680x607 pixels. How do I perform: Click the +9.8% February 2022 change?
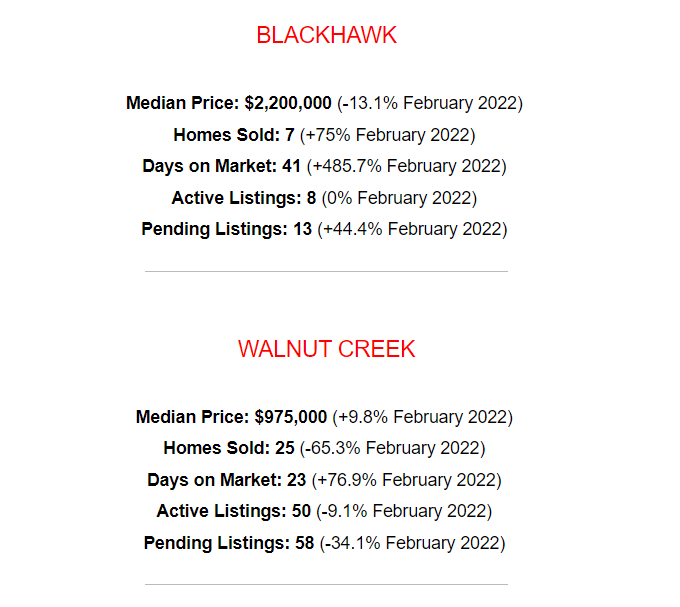point(423,417)
